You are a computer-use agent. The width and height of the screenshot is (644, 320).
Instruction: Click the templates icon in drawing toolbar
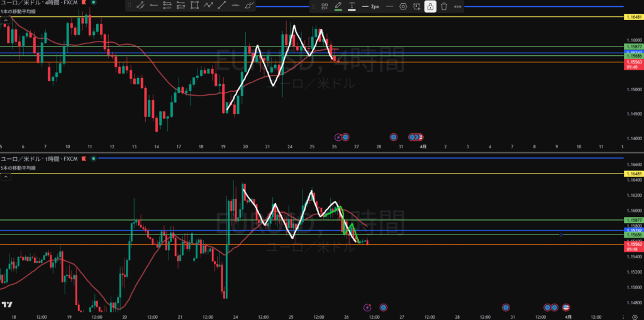point(325,6)
